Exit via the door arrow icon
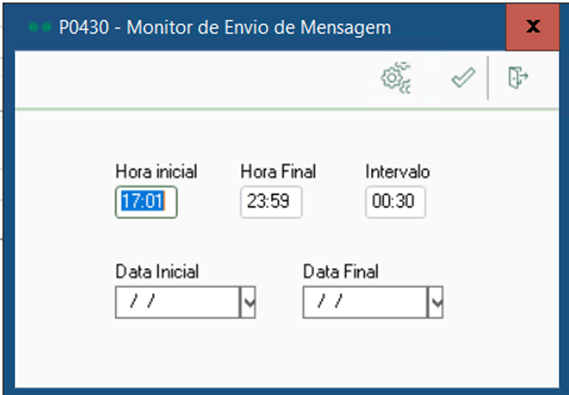This screenshot has height=395, width=569. click(x=518, y=77)
